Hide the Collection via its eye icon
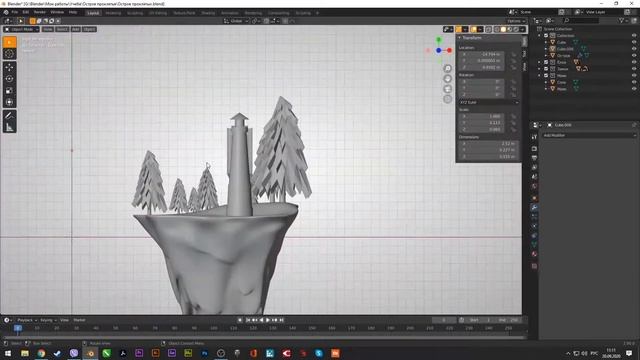 634,36
